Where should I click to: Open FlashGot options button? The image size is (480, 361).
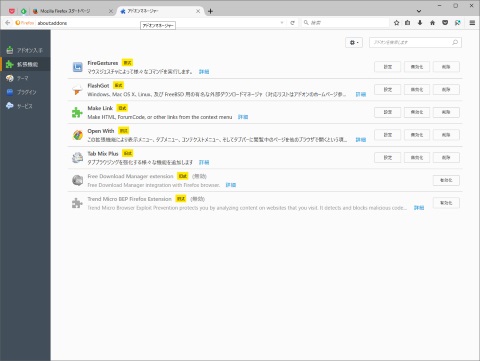(387, 90)
